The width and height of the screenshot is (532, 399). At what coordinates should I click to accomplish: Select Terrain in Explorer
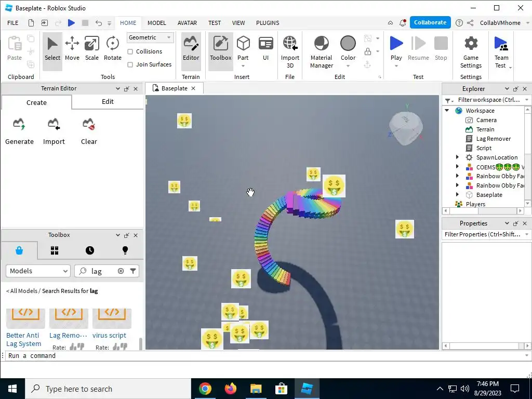[x=485, y=129]
